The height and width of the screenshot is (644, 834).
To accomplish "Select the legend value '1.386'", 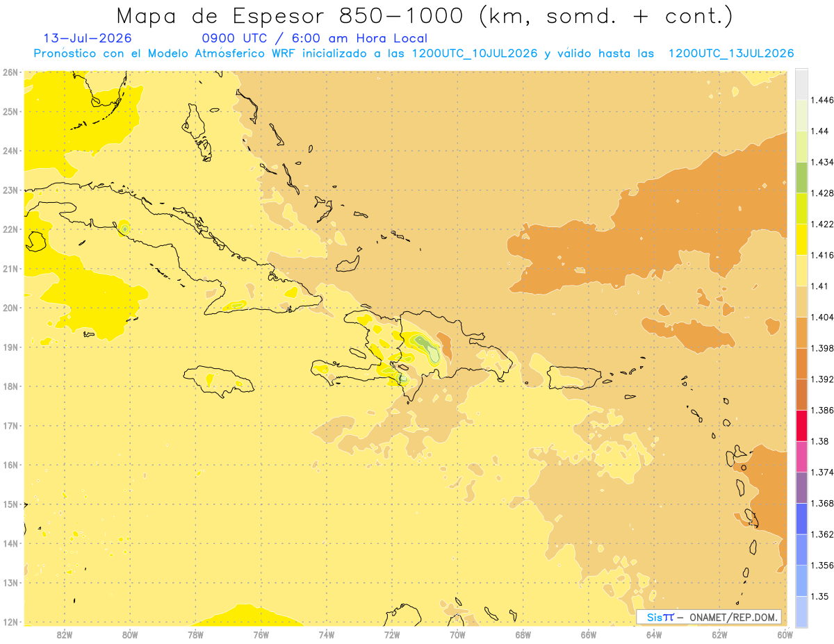I will tap(822, 411).
